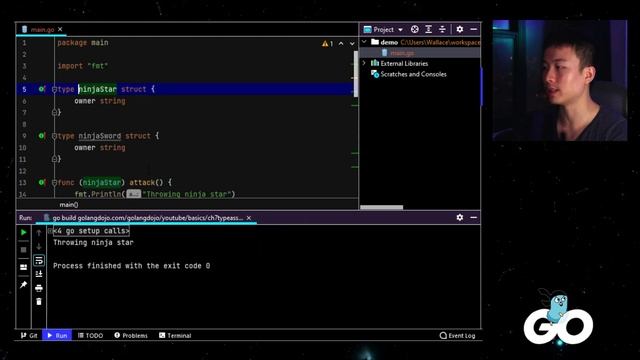
Task: Click the gutter icon on line 5
Action: [x=42, y=89]
